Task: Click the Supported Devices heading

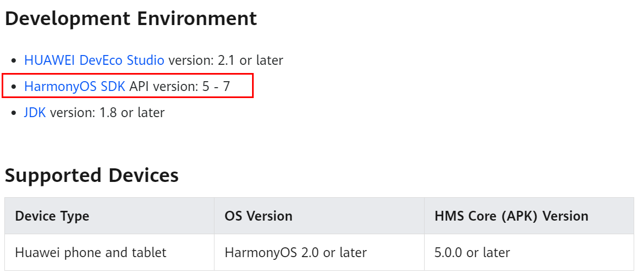Action: tap(91, 175)
